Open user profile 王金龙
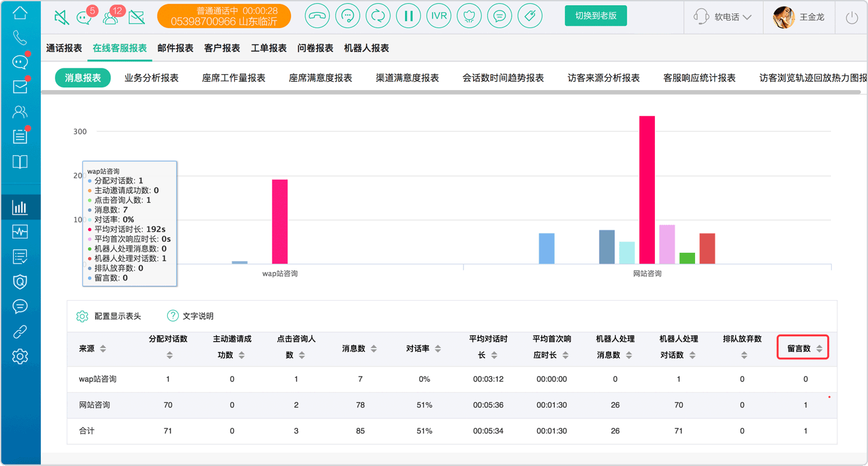Image resolution: width=868 pixels, height=466 pixels. coord(799,17)
